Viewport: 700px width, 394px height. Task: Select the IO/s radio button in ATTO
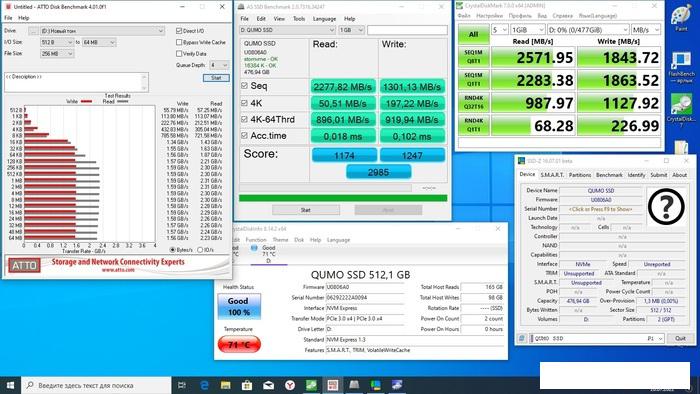[200, 250]
